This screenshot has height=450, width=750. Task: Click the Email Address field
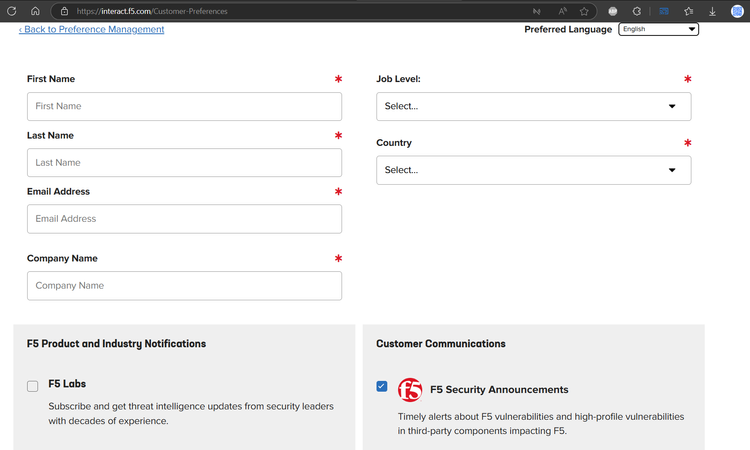(184, 218)
